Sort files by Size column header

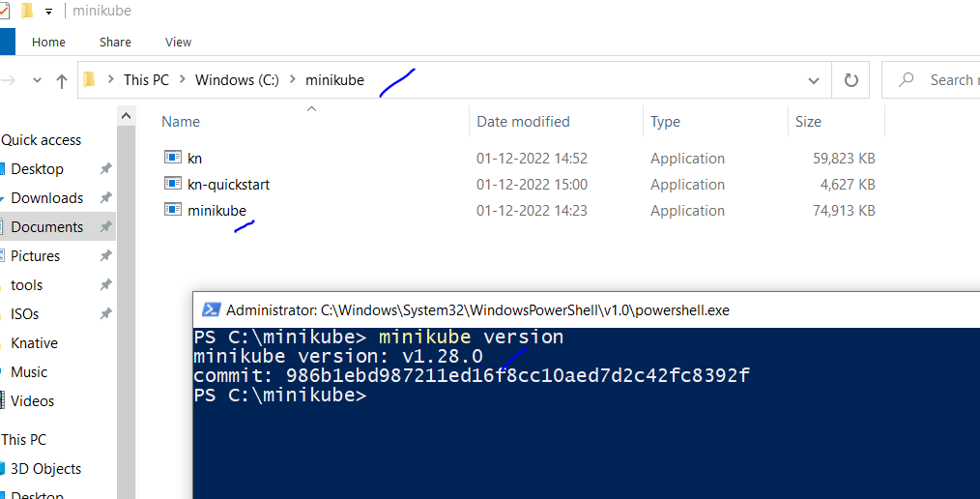coord(808,122)
